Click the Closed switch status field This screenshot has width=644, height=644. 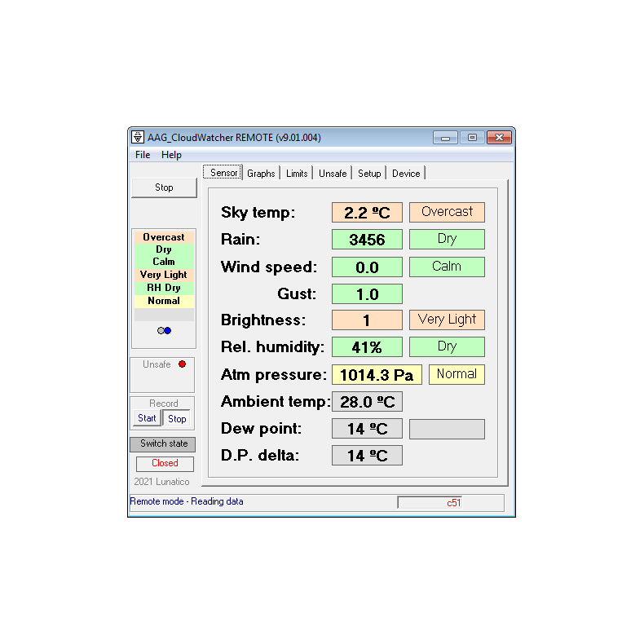coord(165,463)
